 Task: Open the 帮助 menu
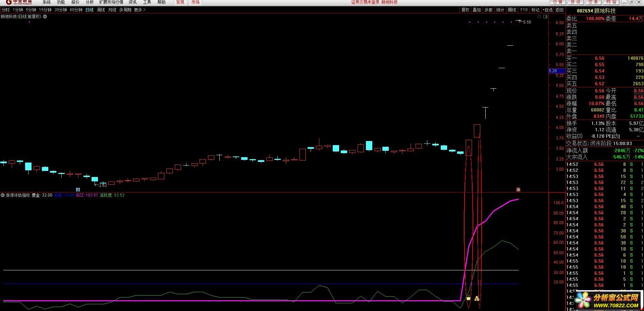click(x=161, y=2)
